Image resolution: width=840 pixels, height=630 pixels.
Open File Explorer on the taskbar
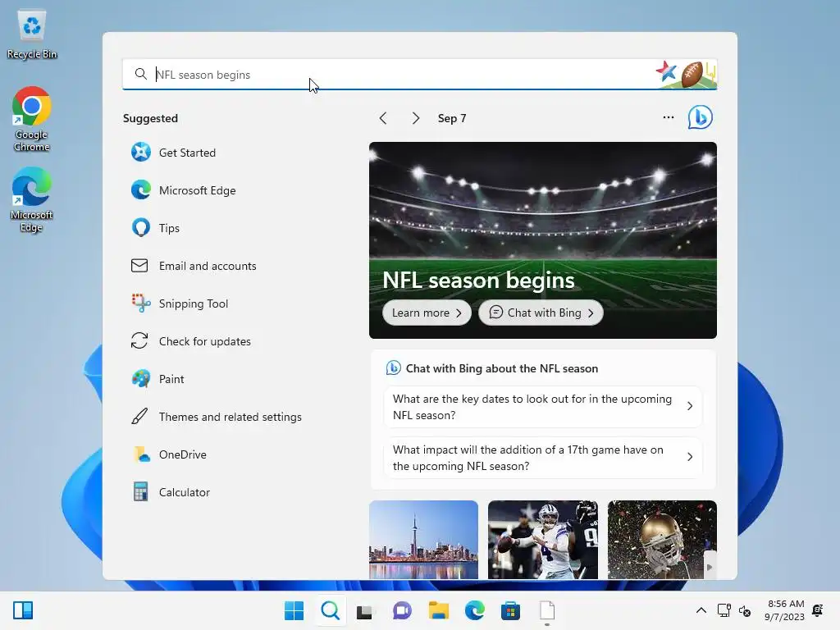coord(438,610)
